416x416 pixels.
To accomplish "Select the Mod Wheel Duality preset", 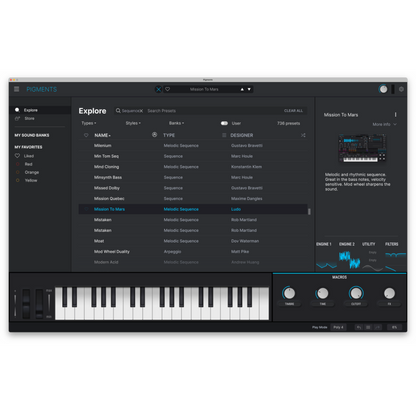I will coord(193,251).
